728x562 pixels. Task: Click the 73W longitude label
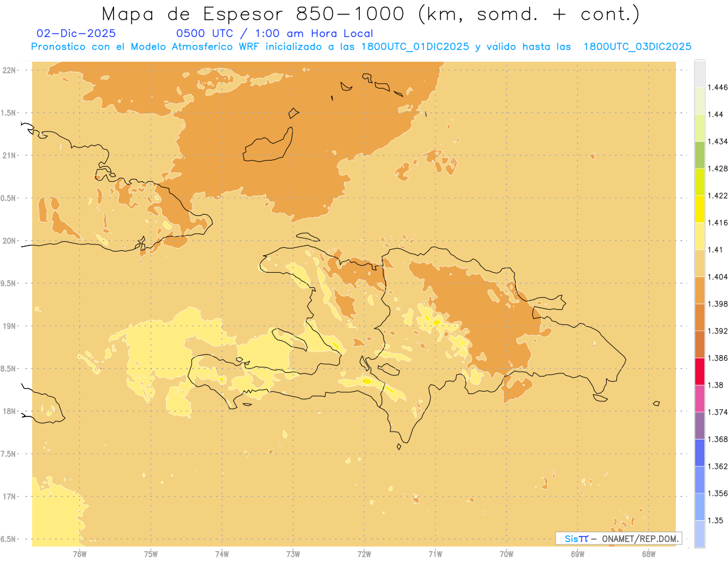tap(293, 554)
